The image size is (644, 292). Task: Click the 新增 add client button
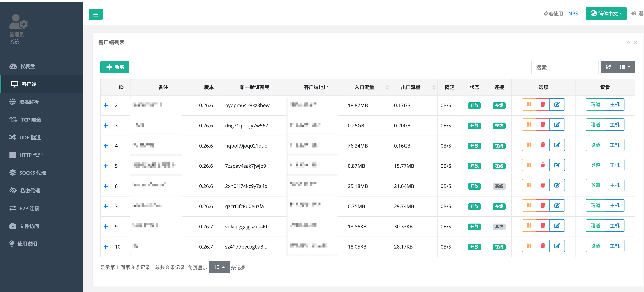[x=115, y=67]
